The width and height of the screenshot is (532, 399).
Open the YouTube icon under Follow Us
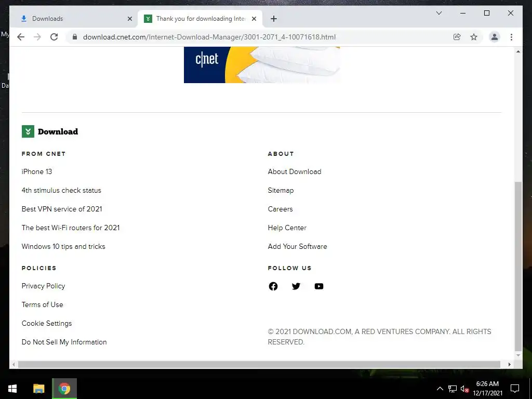[x=319, y=286]
